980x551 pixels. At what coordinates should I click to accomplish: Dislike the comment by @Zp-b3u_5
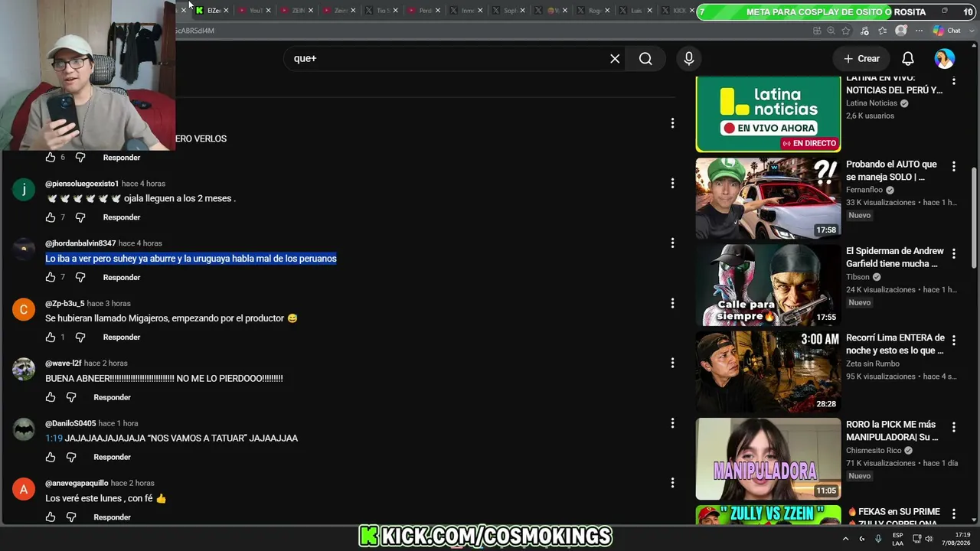coord(80,337)
